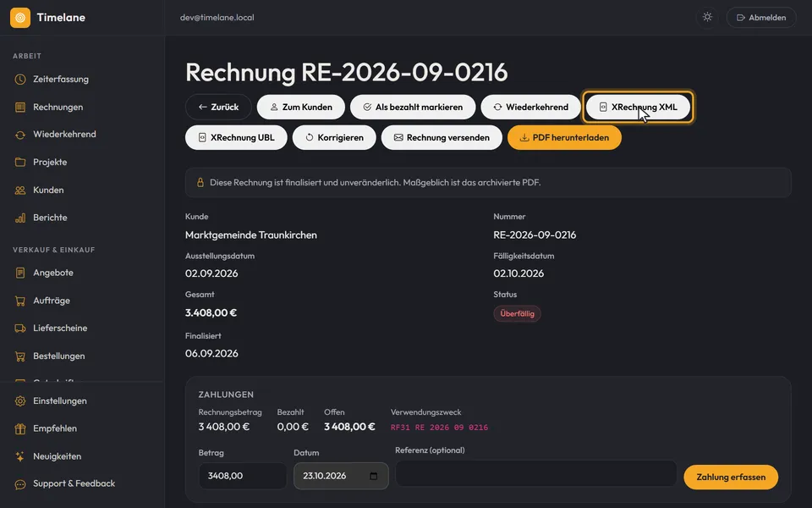
Task: Open the calendar picker icon in Datum
Action: coord(373,476)
